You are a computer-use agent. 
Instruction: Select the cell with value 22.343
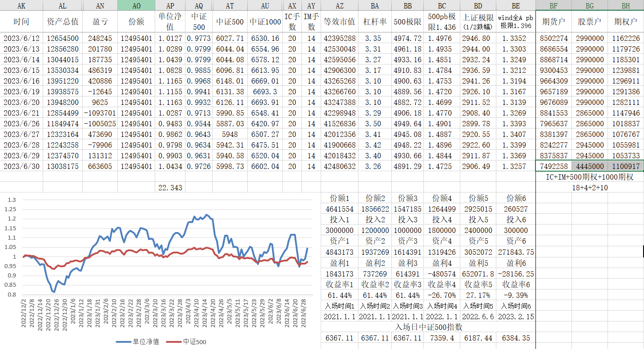[x=170, y=188]
